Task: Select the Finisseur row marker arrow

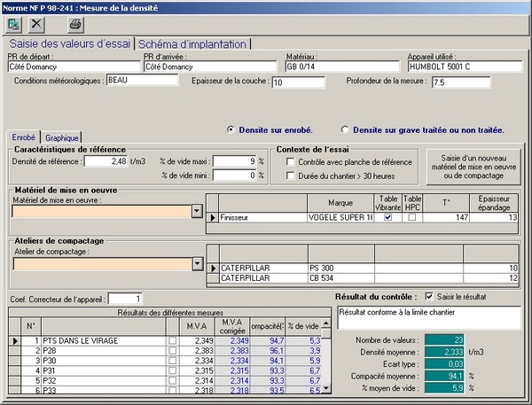Action: 212,216
